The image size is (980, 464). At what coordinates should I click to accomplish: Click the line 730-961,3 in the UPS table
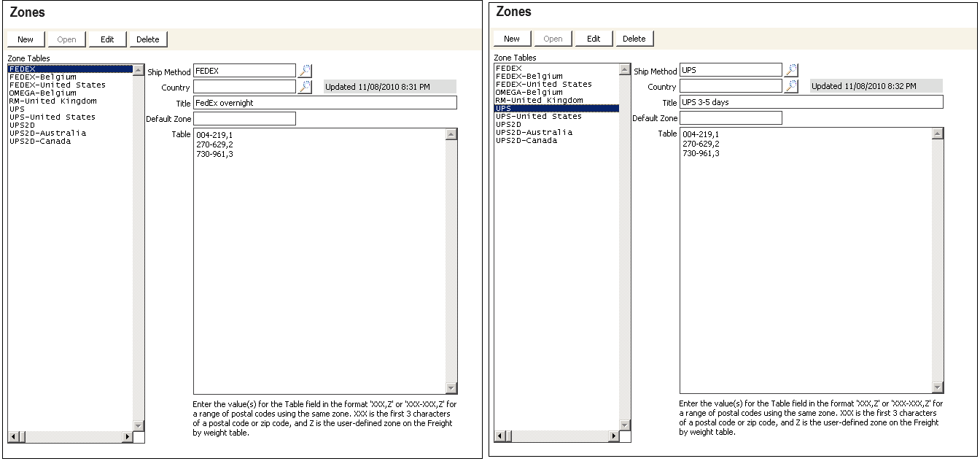click(701, 153)
